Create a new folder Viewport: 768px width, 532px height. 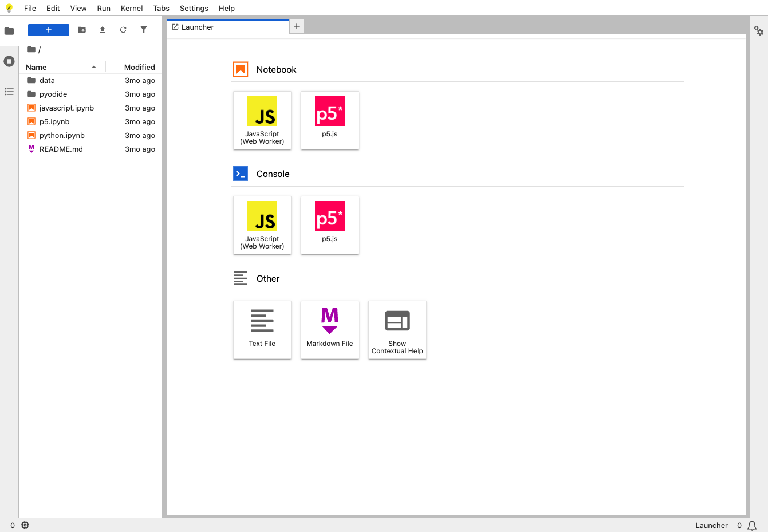(x=82, y=30)
